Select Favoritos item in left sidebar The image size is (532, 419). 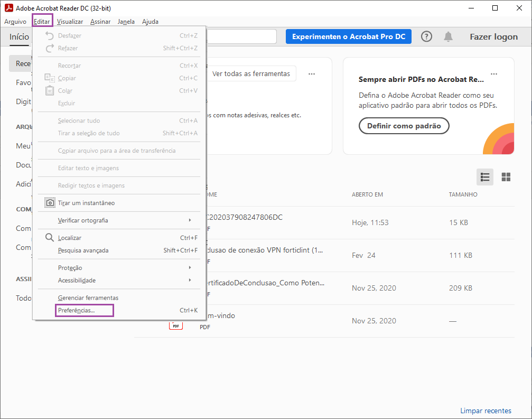tap(23, 82)
